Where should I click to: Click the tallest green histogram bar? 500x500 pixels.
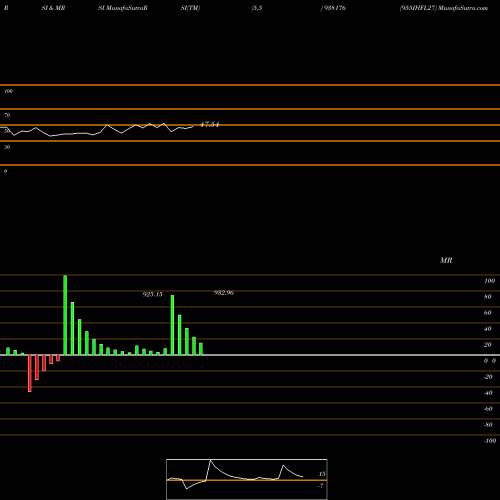coord(65,315)
